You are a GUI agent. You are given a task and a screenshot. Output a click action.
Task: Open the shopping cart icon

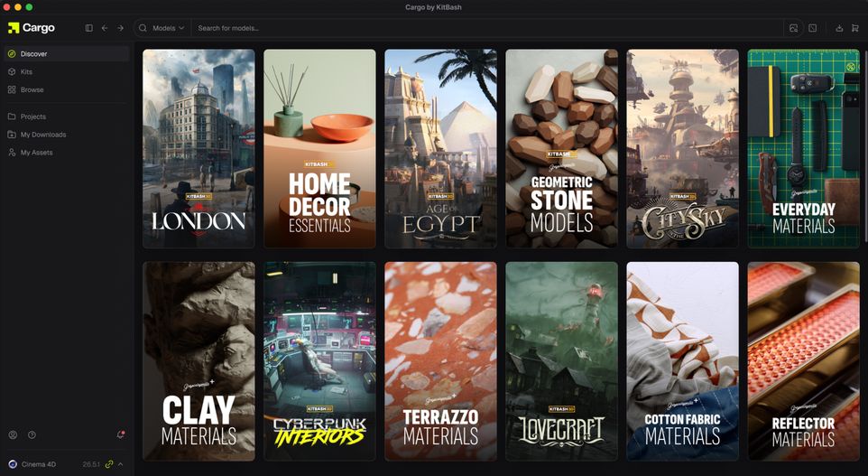click(855, 28)
